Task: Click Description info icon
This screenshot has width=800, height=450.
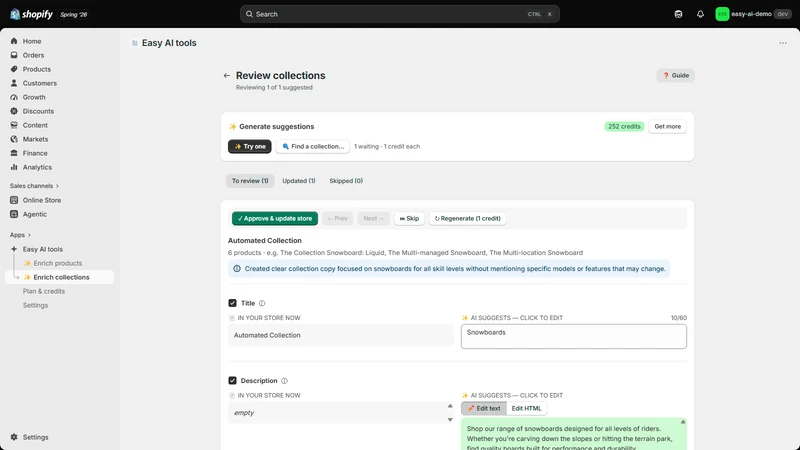Action: [284, 381]
